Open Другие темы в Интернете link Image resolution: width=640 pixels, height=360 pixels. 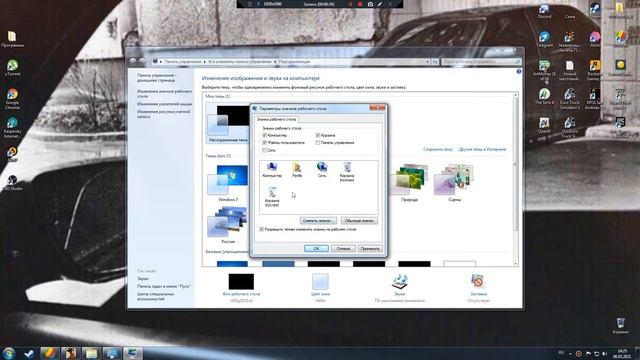pyautogui.click(x=482, y=149)
